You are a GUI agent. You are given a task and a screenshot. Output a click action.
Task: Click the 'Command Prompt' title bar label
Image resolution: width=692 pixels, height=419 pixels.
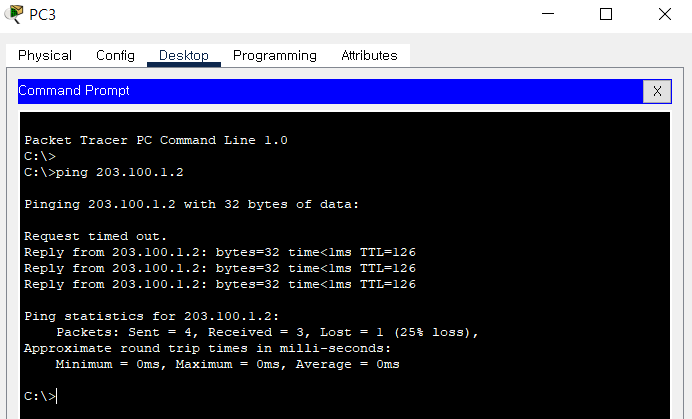tap(74, 91)
